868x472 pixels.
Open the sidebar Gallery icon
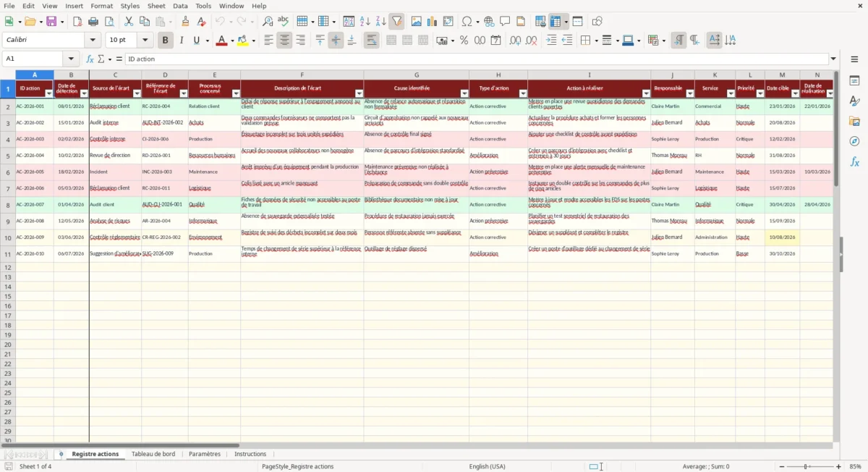pyautogui.click(x=854, y=121)
